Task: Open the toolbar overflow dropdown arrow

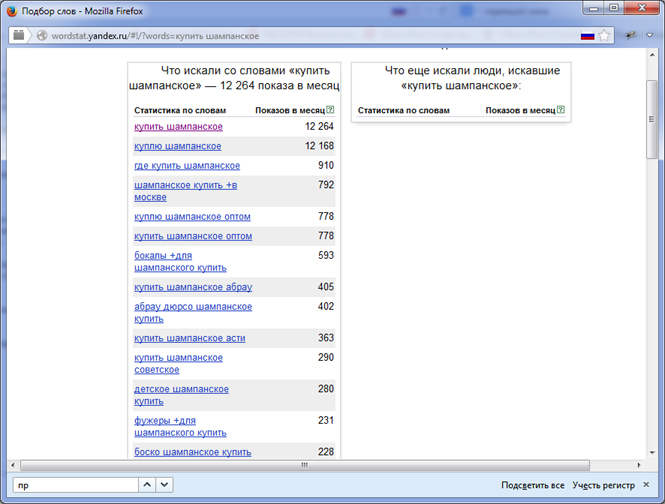Action: point(650,35)
